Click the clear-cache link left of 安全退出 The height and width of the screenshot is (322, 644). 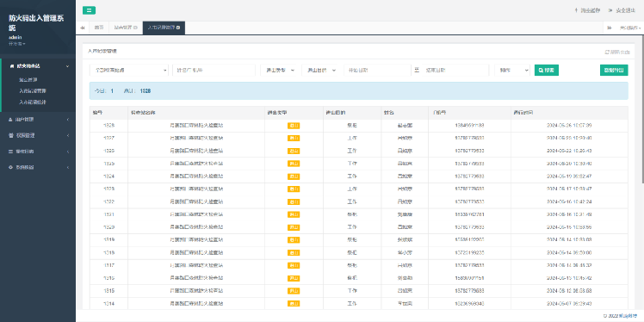coord(587,10)
